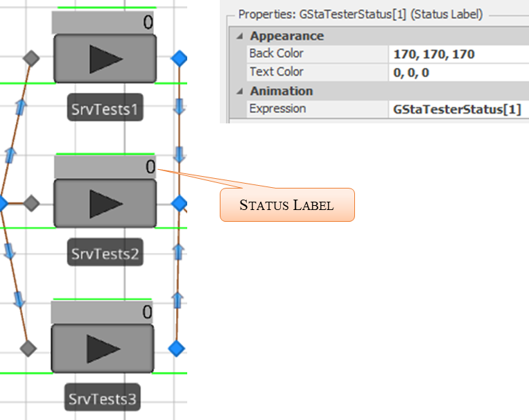529x420 pixels.
Task: Select the SrvTests1 server object
Action: click(105, 58)
